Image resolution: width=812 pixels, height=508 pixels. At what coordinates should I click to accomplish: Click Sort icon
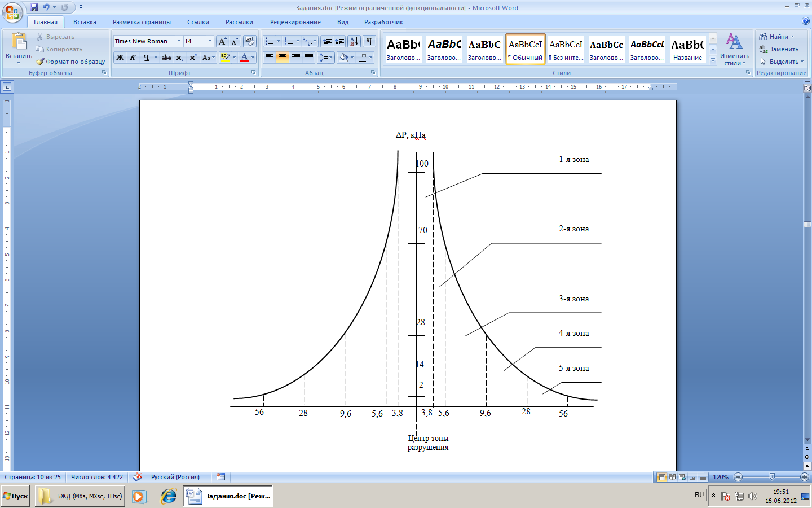pyautogui.click(x=354, y=41)
